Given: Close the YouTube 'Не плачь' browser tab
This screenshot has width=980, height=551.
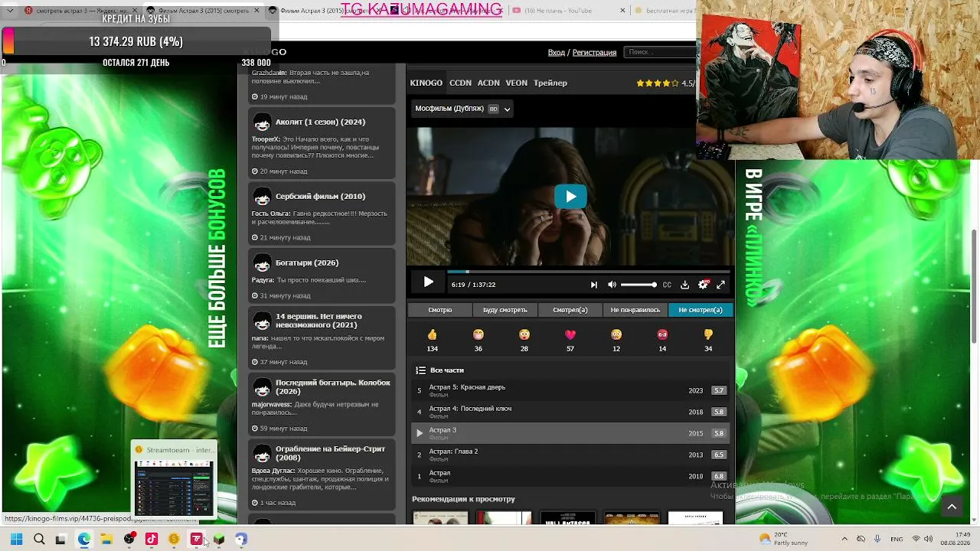Looking at the screenshot, I should 622,11.
